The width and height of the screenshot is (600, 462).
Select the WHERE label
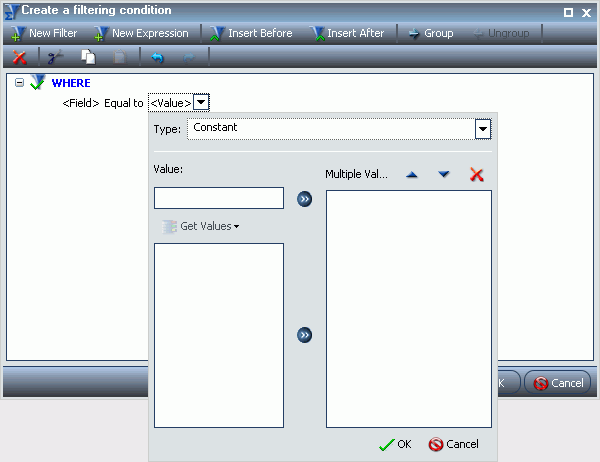(x=71, y=83)
